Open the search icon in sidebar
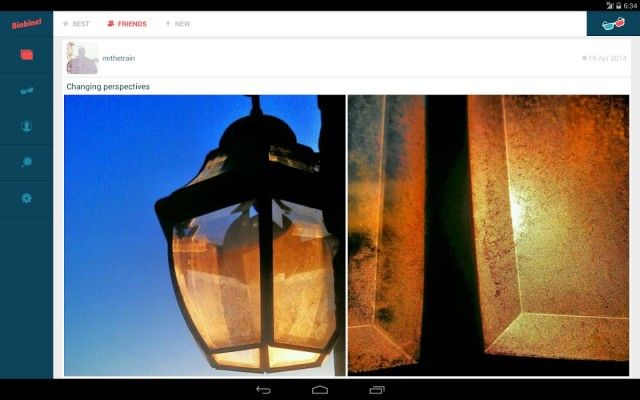Image resolution: width=640 pixels, height=400 pixels. [27, 162]
